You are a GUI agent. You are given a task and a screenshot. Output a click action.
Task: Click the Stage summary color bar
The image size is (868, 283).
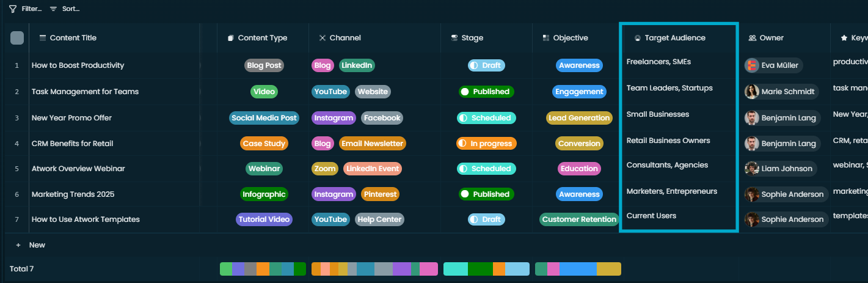486,269
